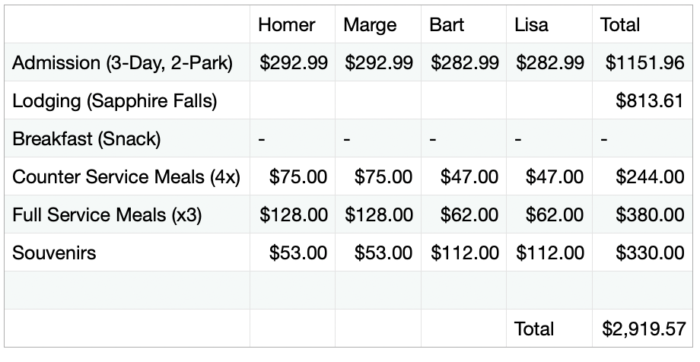Select the Bart column header
Viewport: 700px width, 362px height.
[x=463, y=24]
